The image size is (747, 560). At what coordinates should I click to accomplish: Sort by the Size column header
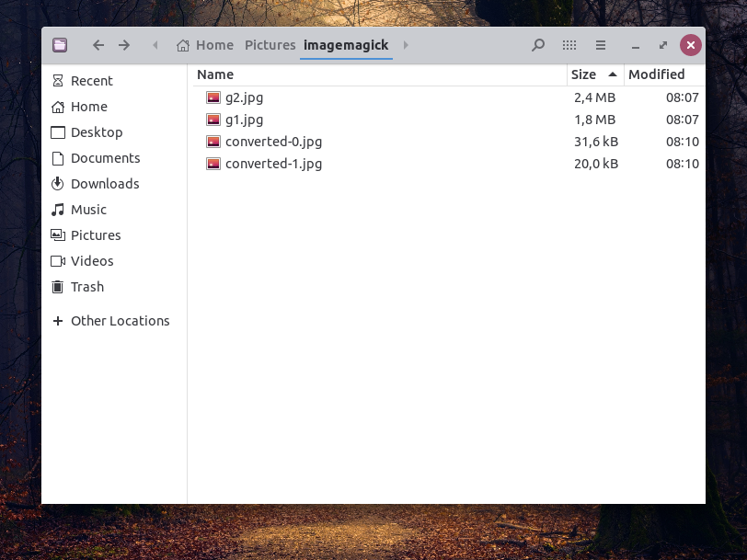click(x=595, y=74)
